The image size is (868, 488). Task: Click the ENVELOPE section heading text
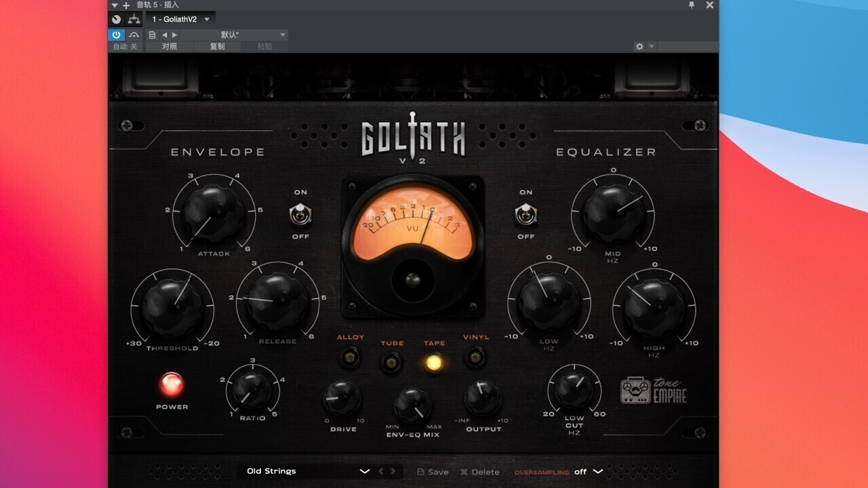pyautogui.click(x=218, y=152)
